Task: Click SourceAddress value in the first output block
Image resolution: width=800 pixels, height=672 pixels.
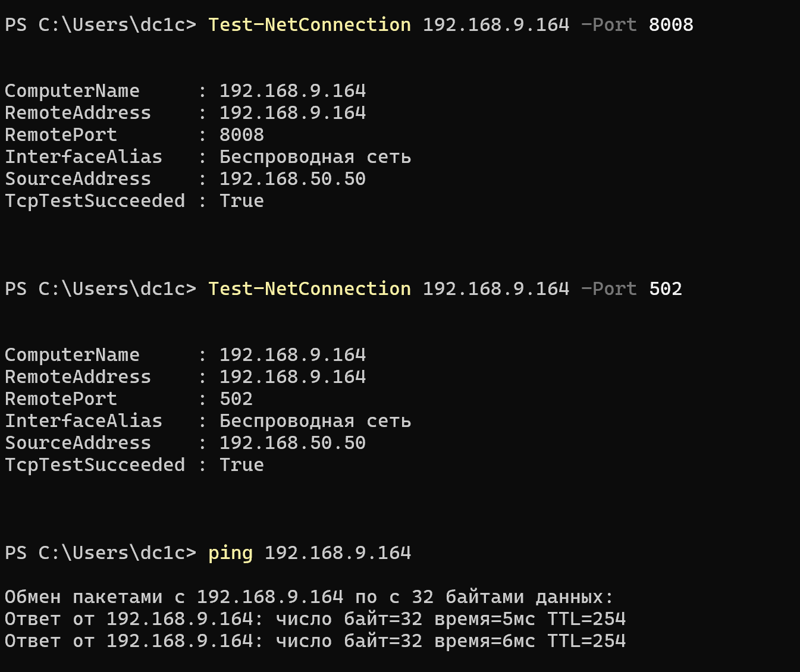Action: tap(293, 179)
